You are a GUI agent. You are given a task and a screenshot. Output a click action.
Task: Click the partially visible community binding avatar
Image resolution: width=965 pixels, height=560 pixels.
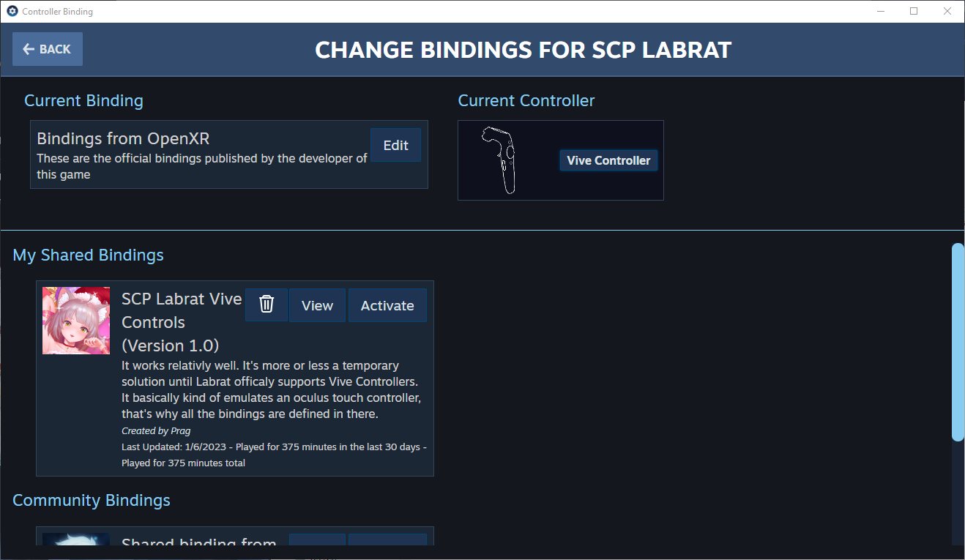(x=76, y=540)
